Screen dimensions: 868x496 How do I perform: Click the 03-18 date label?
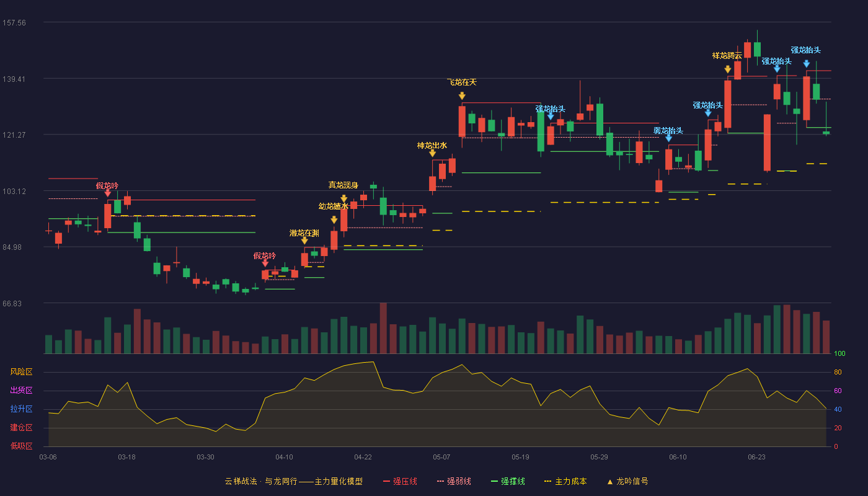pos(126,457)
